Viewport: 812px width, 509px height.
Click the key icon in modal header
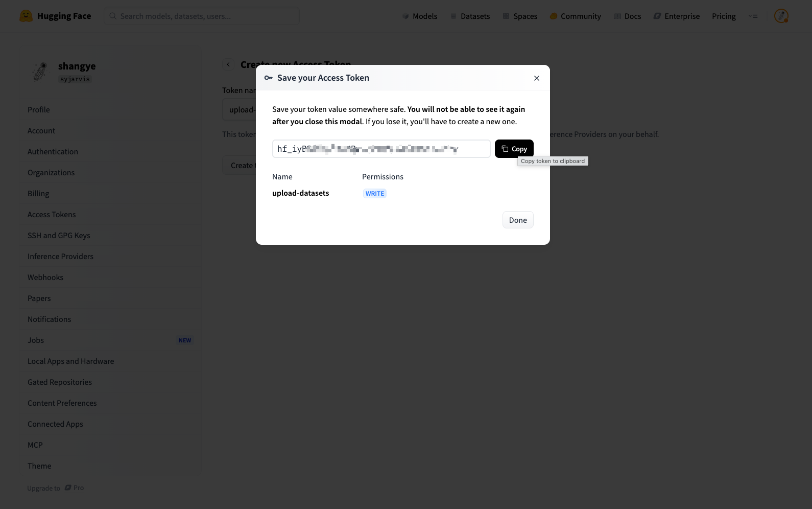coord(269,78)
